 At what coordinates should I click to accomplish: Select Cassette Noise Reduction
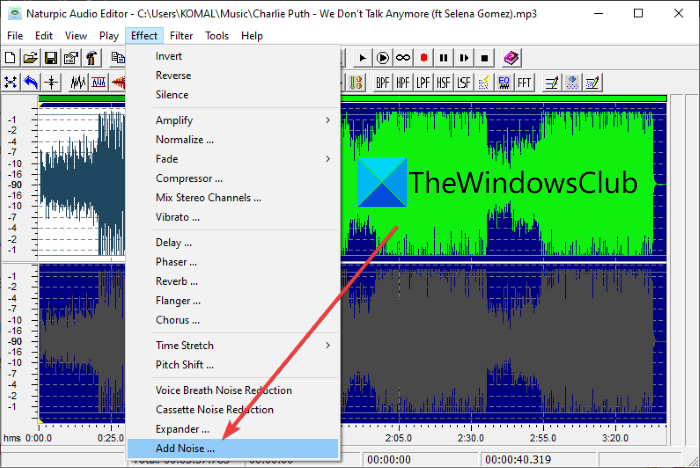pos(233,410)
